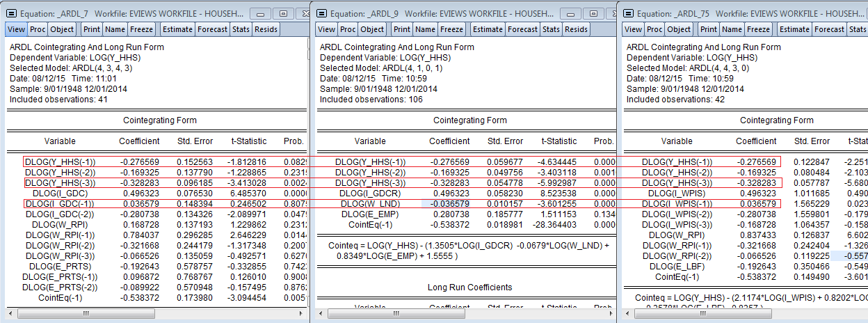Maximize the _ARDL_7 equation window
The image size is (868, 323).
(283, 13)
